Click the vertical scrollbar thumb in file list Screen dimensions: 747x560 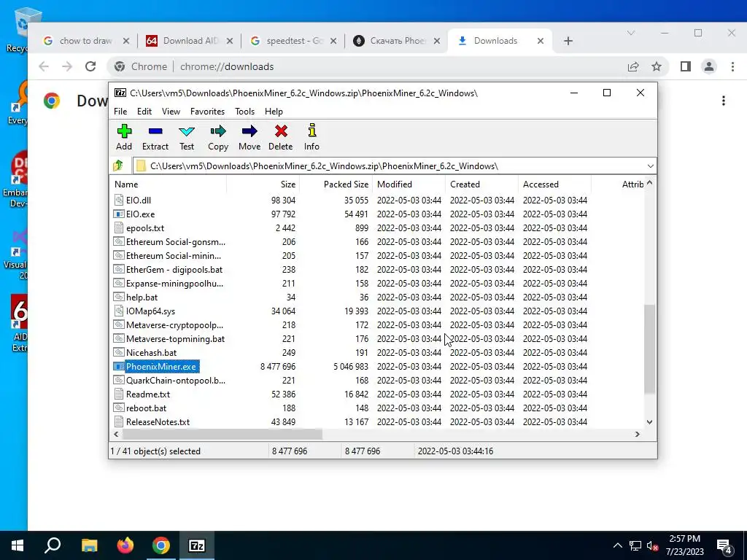(649, 349)
